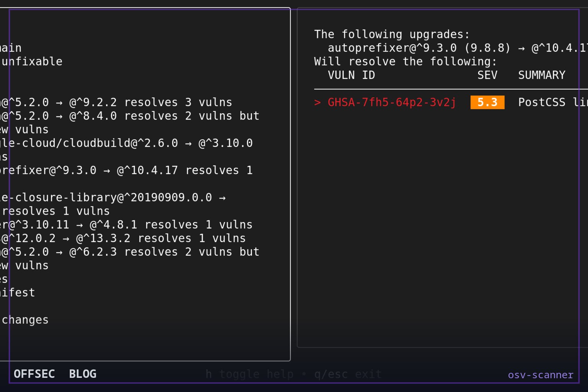Select the @^8.4.0 resolves 2 vulns row
This screenshot has height=392, width=588.
click(130, 122)
